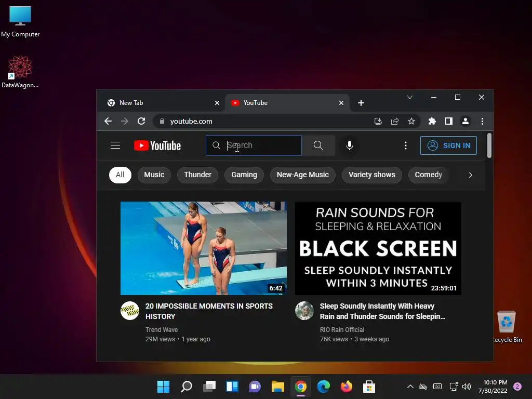The image size is (532, 399).
Task: Click the YouTube page vertical scrollbar
Action: click(489, 146)
